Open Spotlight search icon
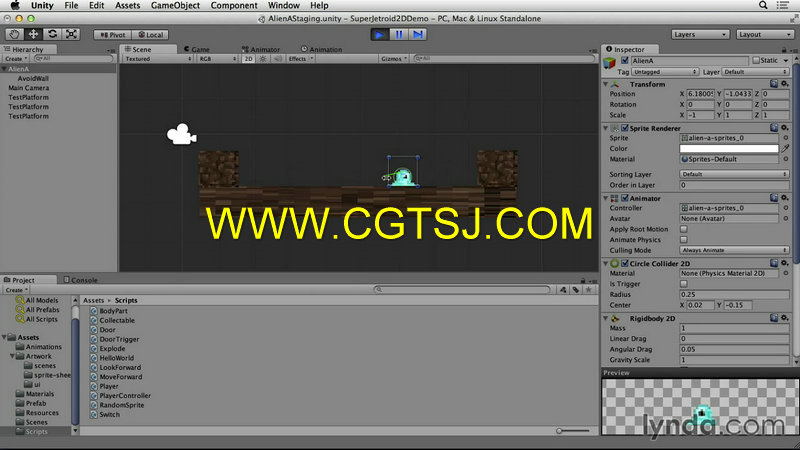 tap(763, 5)
